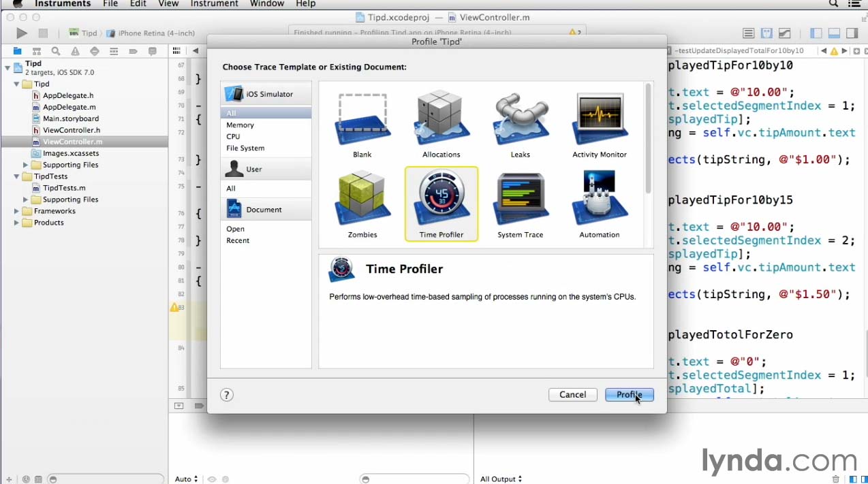Choose the Time Profiler template
868x484 pixels.
[x=441, y=204]
